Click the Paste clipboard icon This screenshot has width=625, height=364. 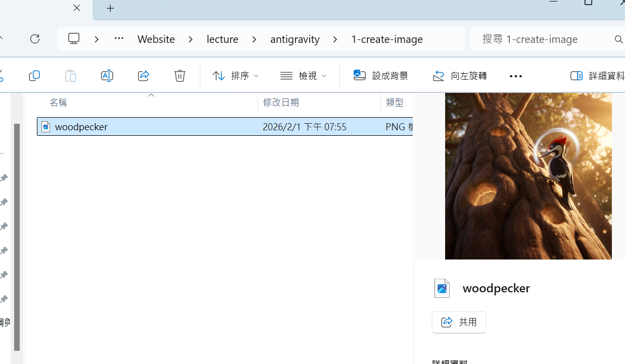71,76
